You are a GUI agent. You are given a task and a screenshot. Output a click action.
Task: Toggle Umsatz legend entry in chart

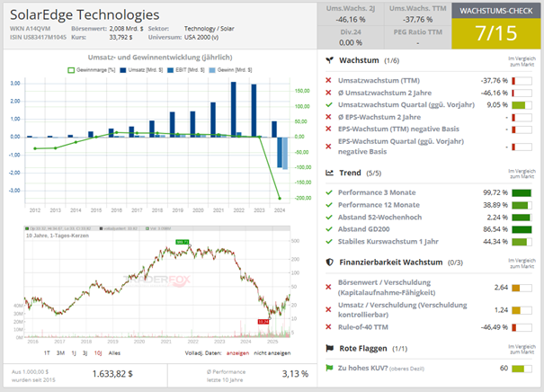click(x=141, y=70)
